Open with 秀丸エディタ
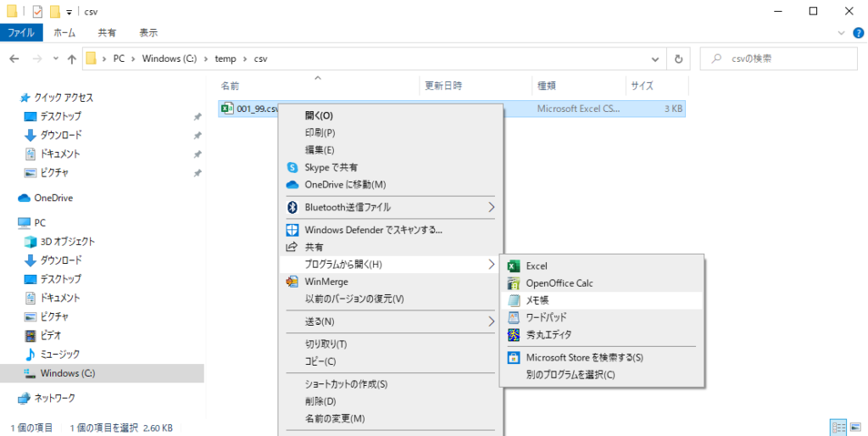The height and width of the screenshot is (436, 868). pos(601,334)
